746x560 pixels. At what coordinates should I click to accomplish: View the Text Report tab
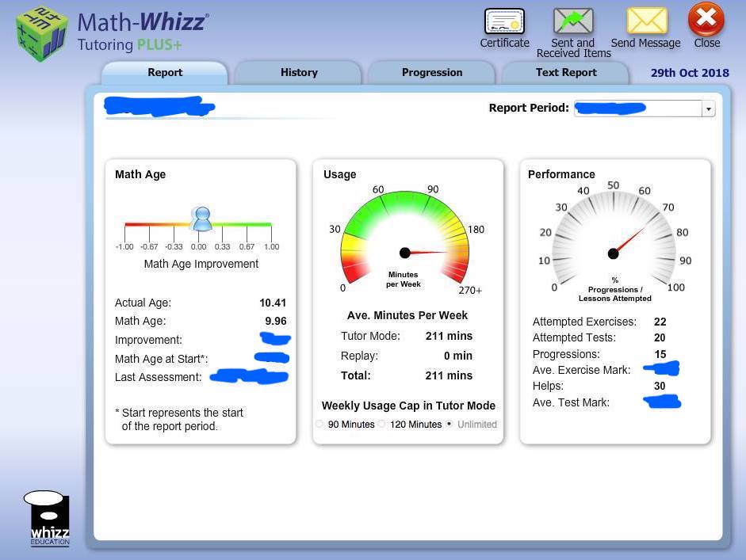(x=565, y=72)
